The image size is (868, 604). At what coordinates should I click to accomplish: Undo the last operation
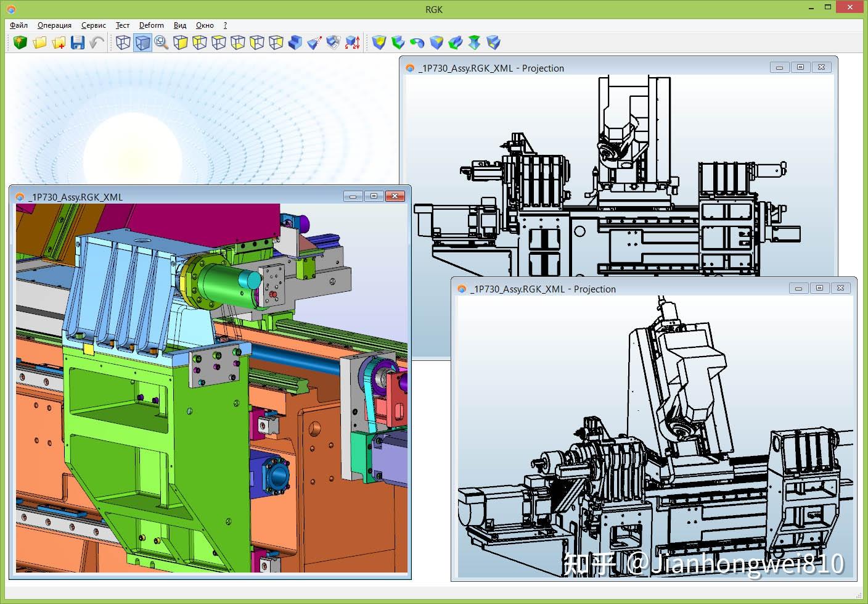point(96,42)
